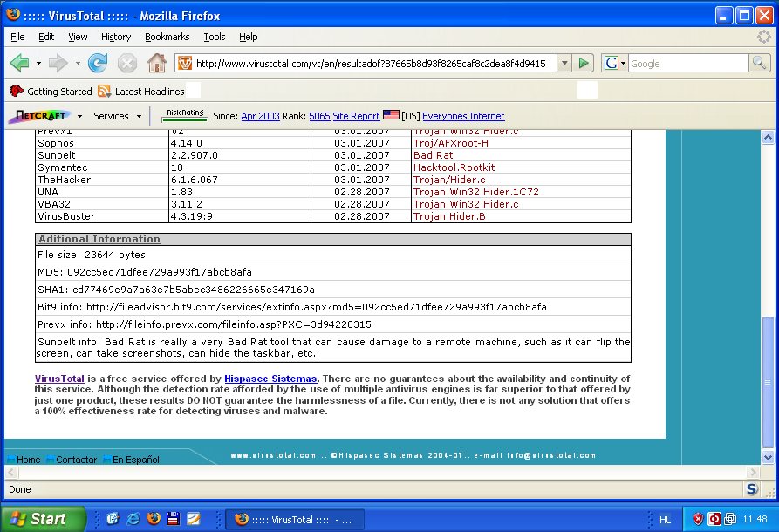This screenshot has height=532, width=779.
Task: Open the Forward history dropdown arrow
Action: (77, 63)
